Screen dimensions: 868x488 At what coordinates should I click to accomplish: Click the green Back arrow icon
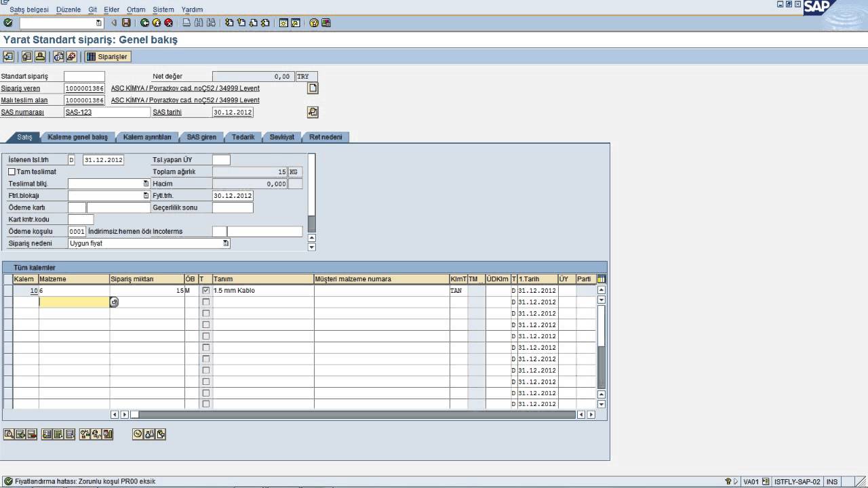click(144, 23)
